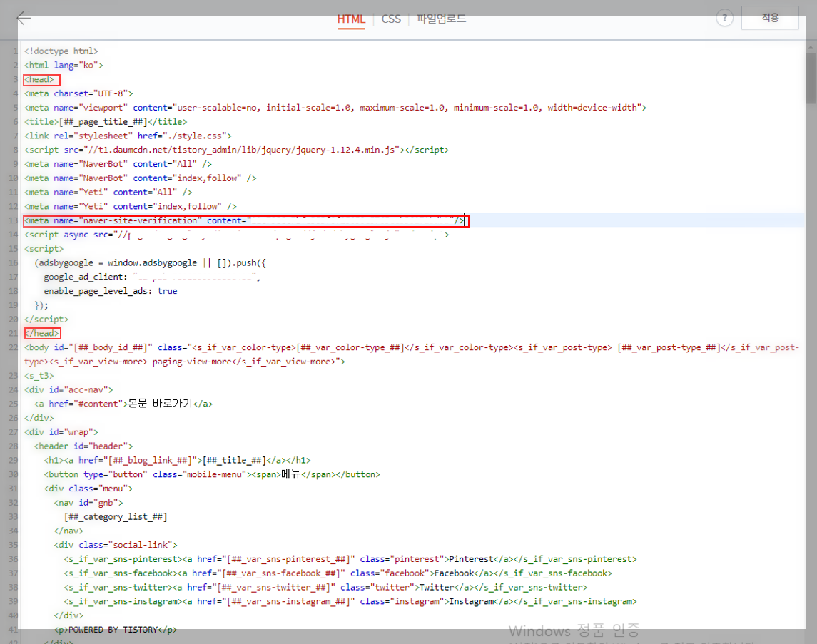The height and width of the screenshot is (644, 817).
Task: Click the closing </head> tag
Action: click(x=42, y=333)
